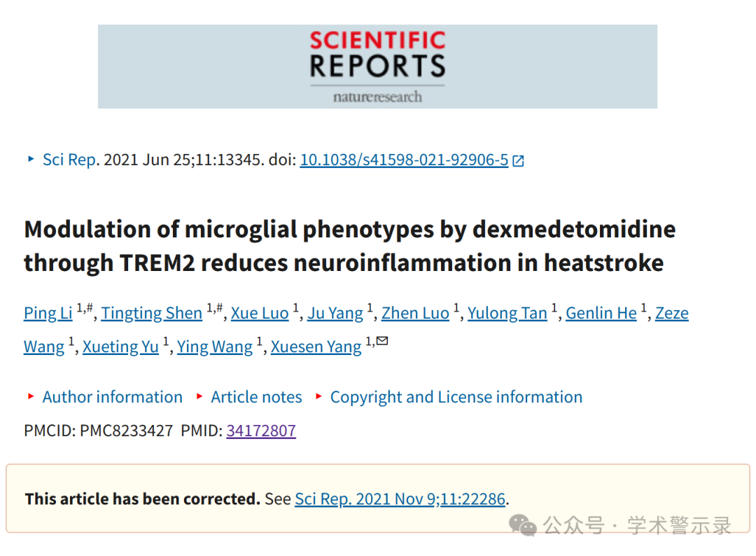Open the DOI link 10.1038/s41598-021-92906-5

[x=404, y=160]
